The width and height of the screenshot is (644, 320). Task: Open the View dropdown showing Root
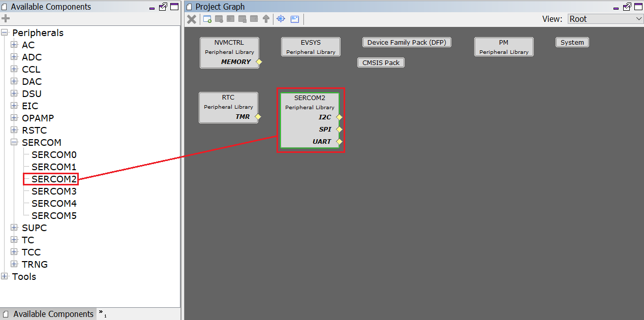(x=605, y=19)
